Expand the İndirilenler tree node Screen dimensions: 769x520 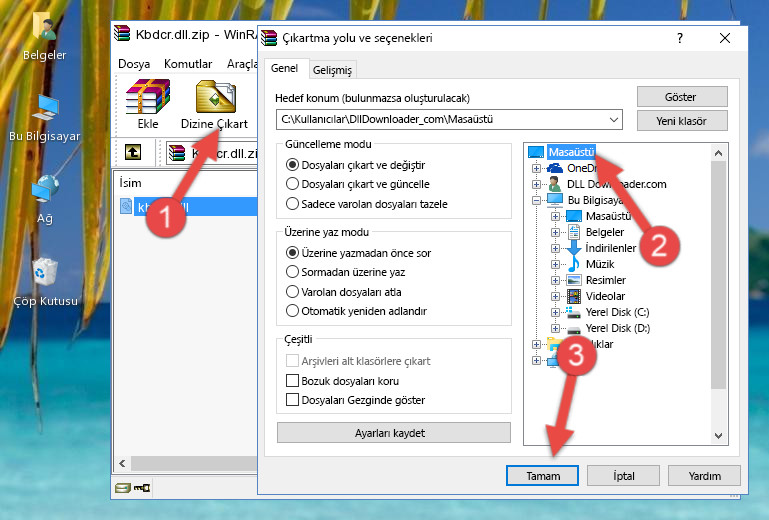tap(555, 248)
